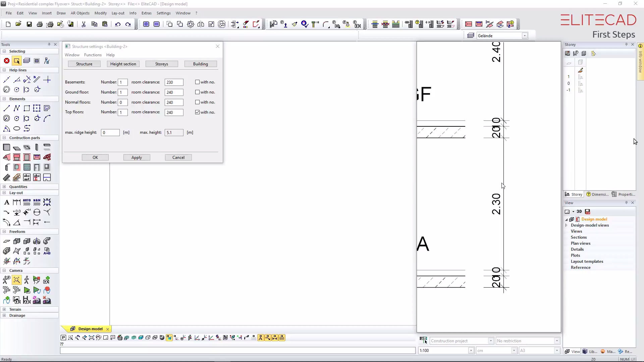Viewport: 644px width, 362px height.
Task: Select Sections in the View tree
Action: point(579,237)
